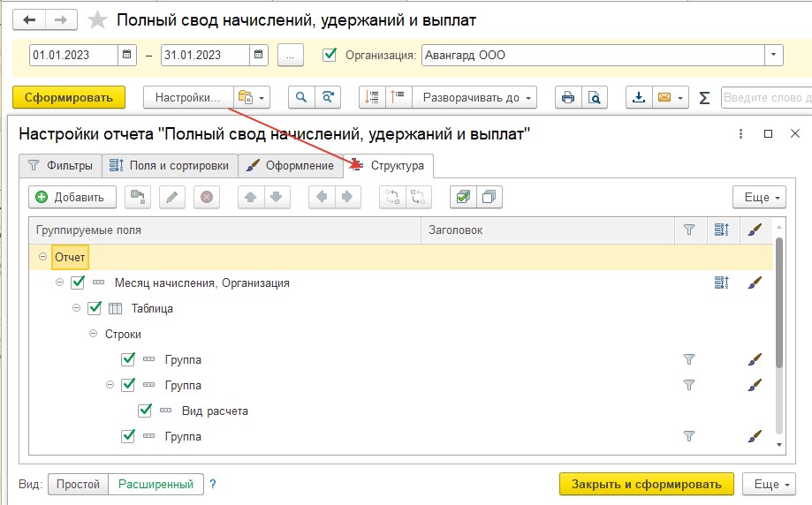
Task: Click sort icon in Месяц начисления row
Action: pos(721,283)
